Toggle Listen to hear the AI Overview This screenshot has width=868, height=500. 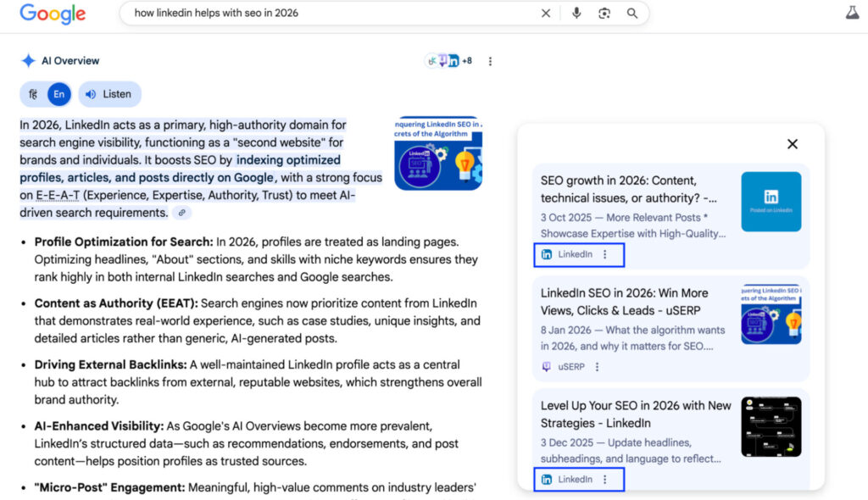coord(109,94)
